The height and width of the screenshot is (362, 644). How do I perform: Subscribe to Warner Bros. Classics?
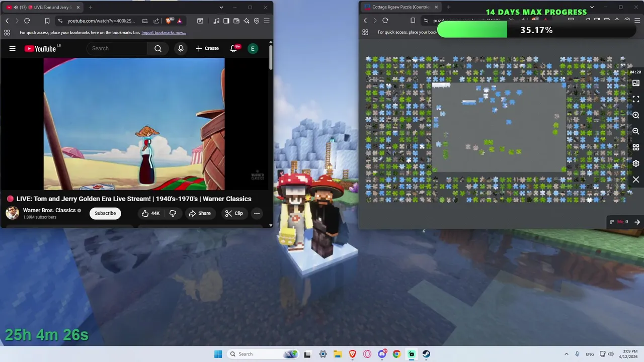105,213
